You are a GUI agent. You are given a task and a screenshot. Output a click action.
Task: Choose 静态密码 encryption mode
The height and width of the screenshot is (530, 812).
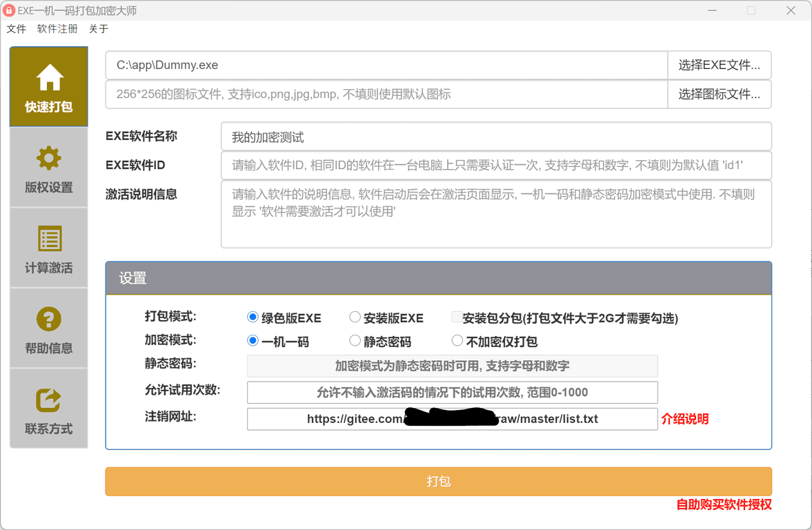point(355,341)
